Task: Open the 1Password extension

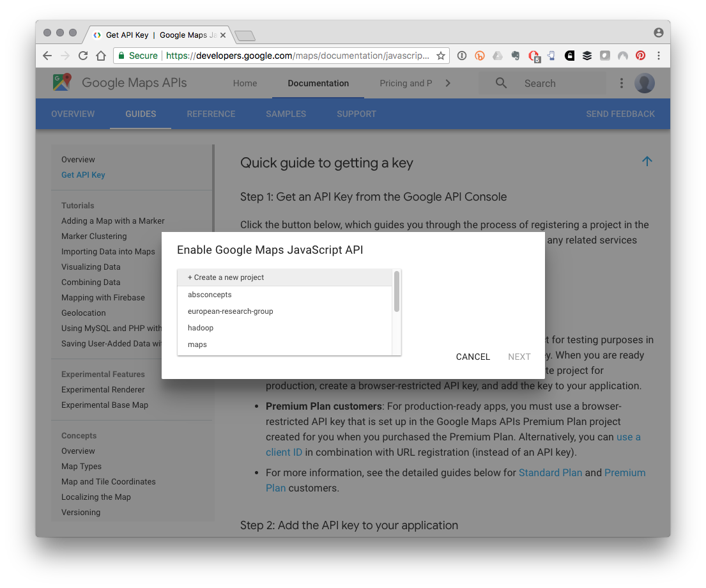Action: [461, 56]
